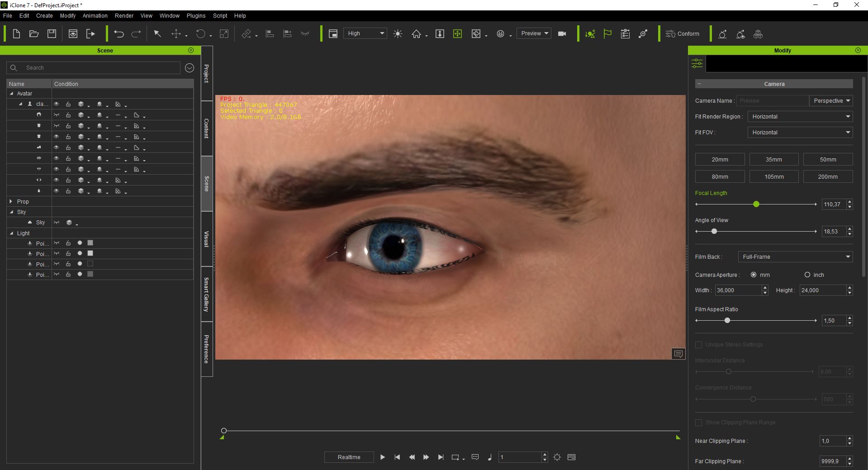868x470 pixels.
Task: Click the Realtime button
Action: pos(349,457)
